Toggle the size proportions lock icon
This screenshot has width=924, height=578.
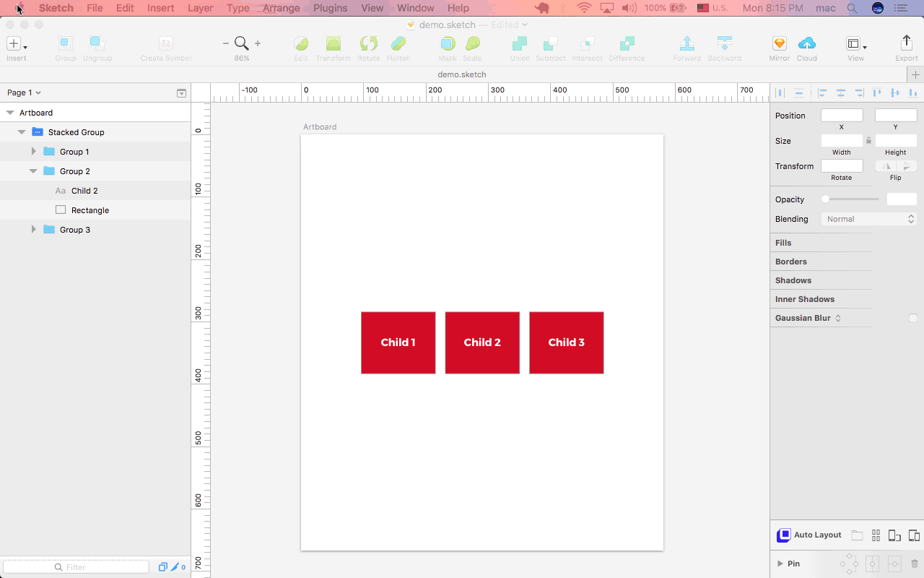(x=868, y=141)
